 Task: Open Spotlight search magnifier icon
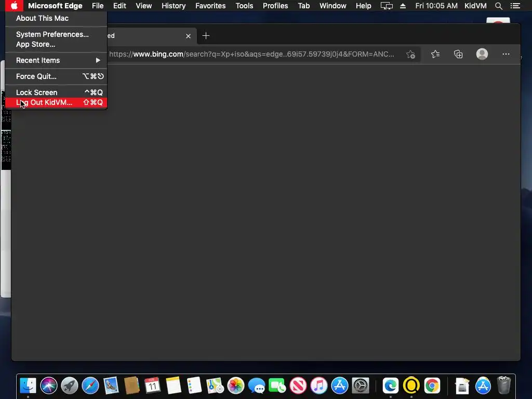(498, 6)
